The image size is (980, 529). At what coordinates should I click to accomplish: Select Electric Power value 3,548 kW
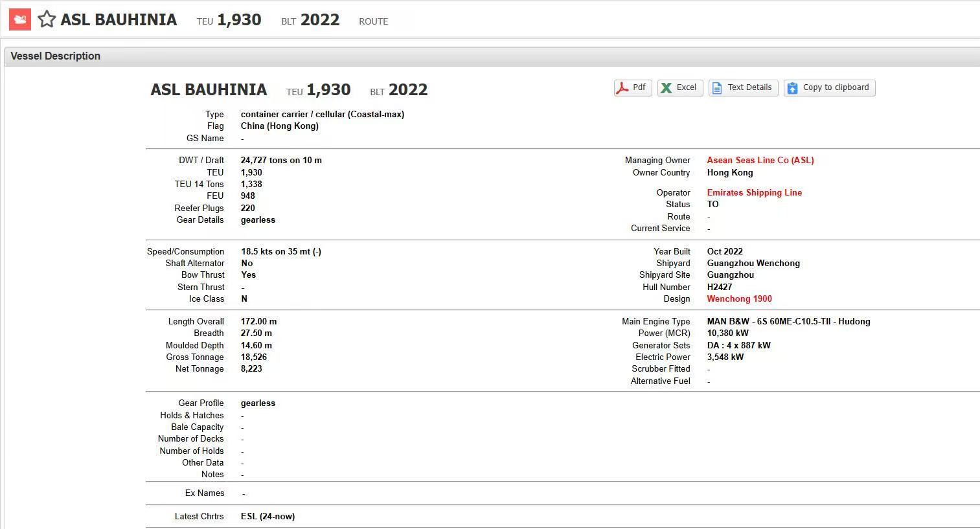coord(725,357)
